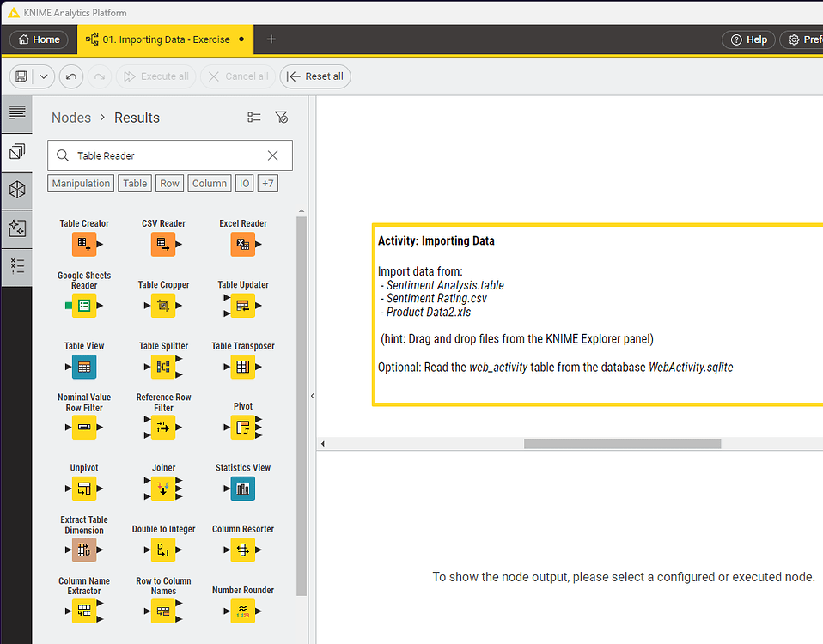This screenshot has width=823, height=644.
Task: Choose the Statistics View node
Action: 243,489
